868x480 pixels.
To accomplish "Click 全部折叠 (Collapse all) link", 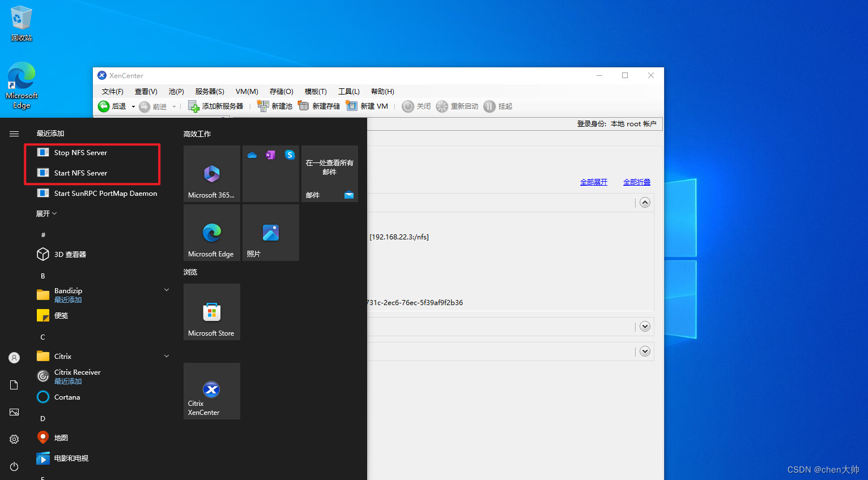I will [x=637, y=182].
